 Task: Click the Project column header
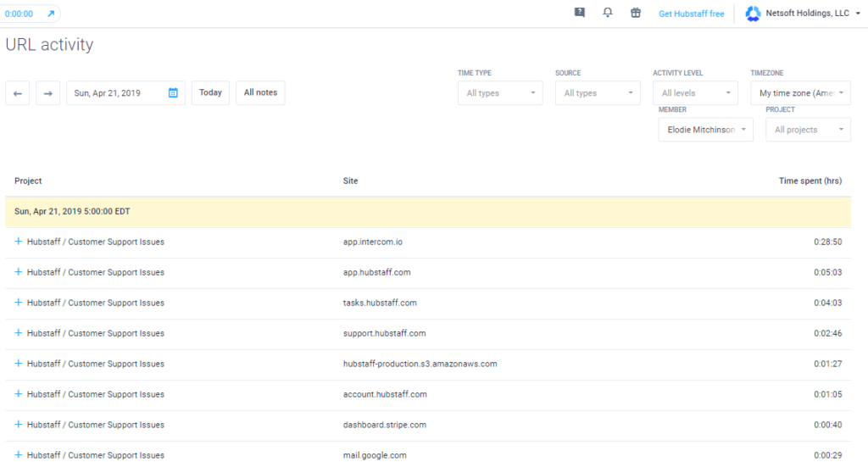28,181
